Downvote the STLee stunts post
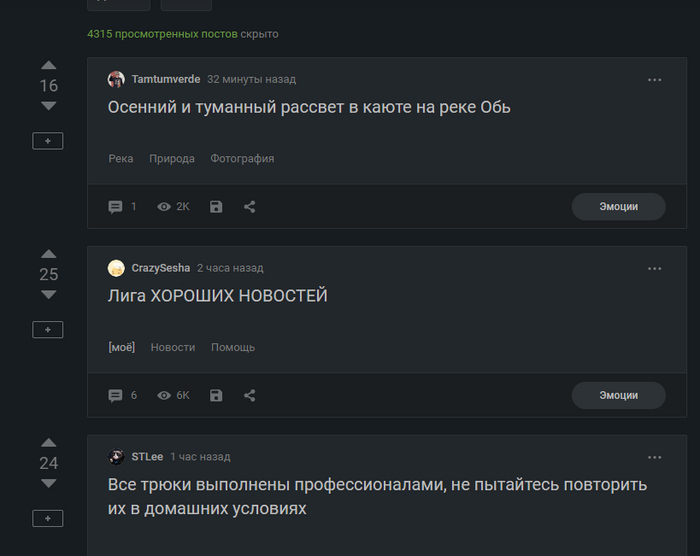The width and height of the screenshot is (700, 556). click(48, 484)
